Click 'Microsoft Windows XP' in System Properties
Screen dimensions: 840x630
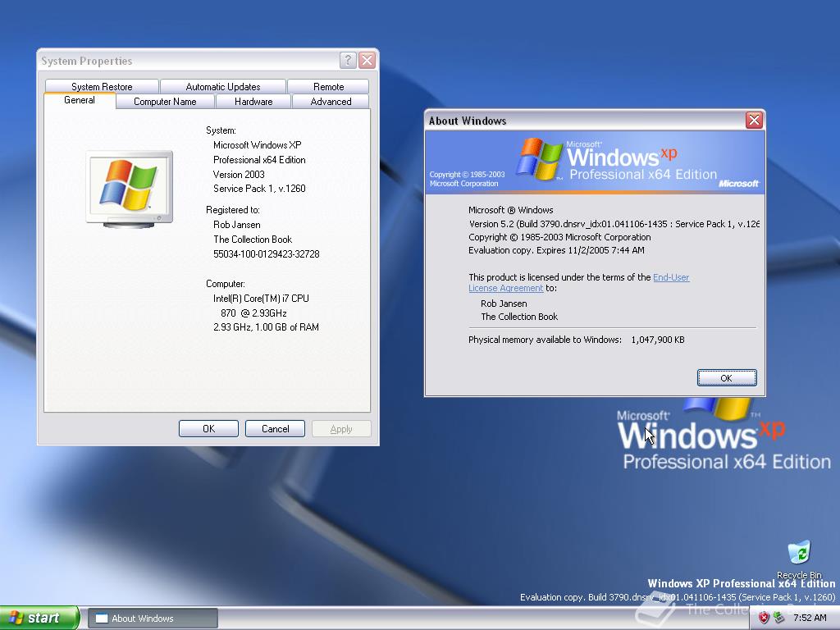point(257,145)
